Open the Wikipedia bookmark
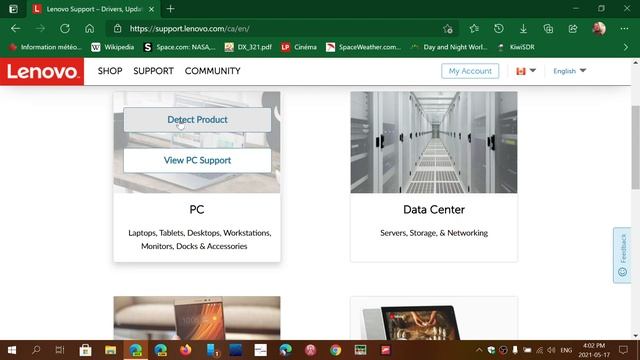The height and width of the screenshot is (360, 640). 113,47
